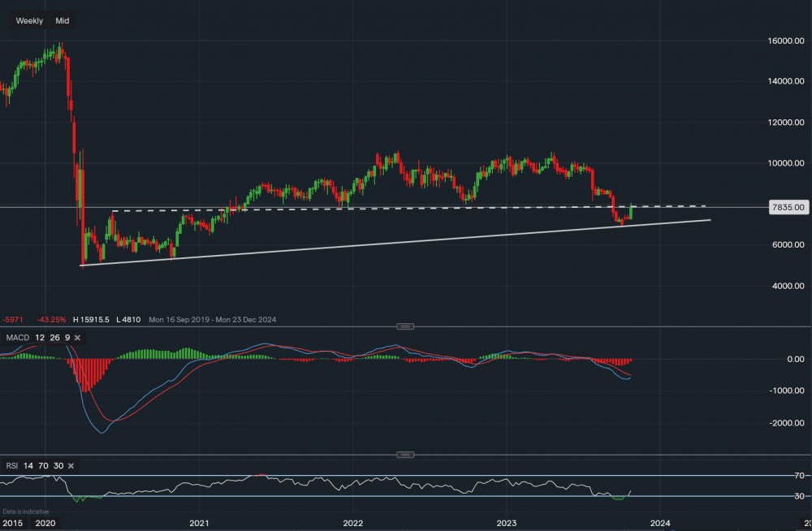Click the 2023 label on time axis

506,524
